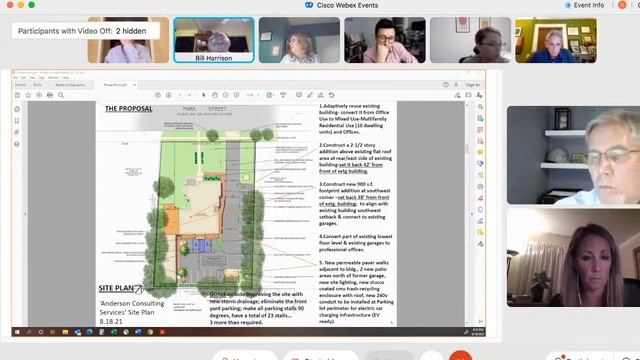Select the yellow-room participant's video thumbnail

(556, 40)
